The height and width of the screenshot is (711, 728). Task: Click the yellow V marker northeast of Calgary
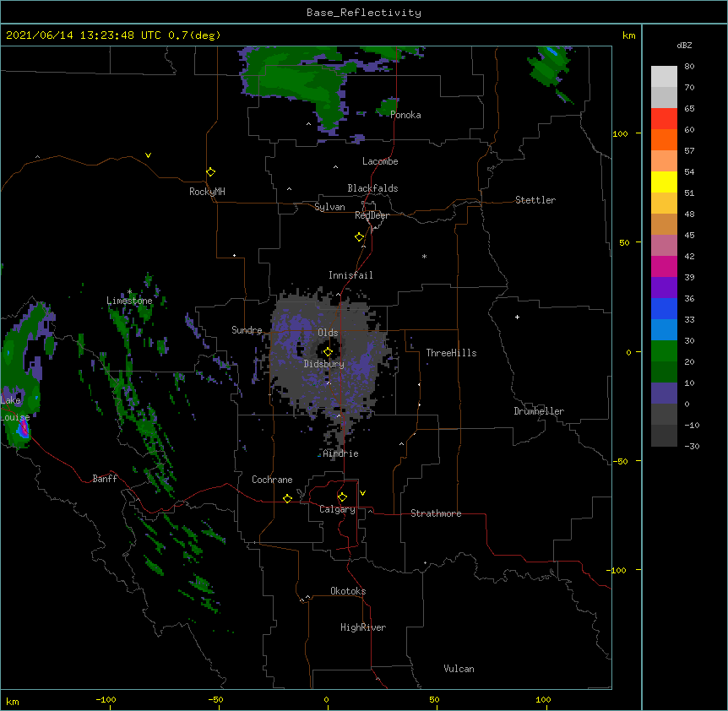(x=362, y=493)
